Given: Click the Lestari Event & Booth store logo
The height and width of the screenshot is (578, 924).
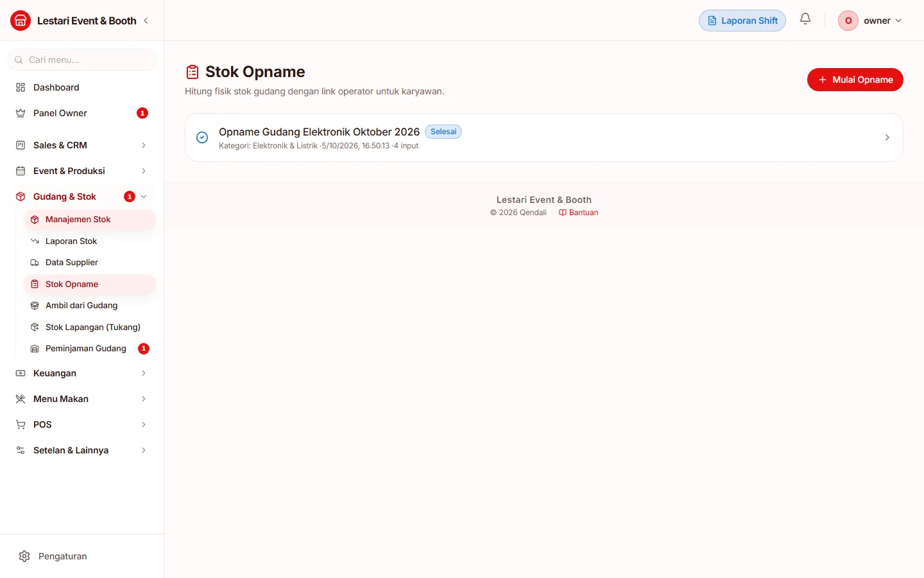Looking at the screenshot, I should tap(21, 21).
